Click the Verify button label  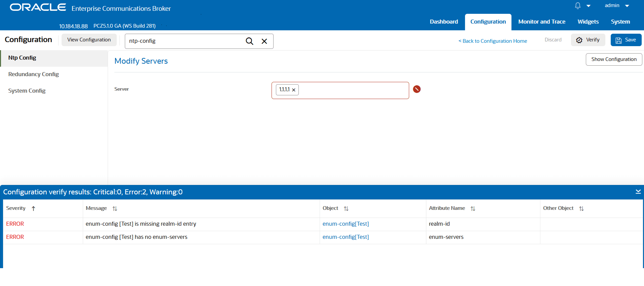point(593,40)
